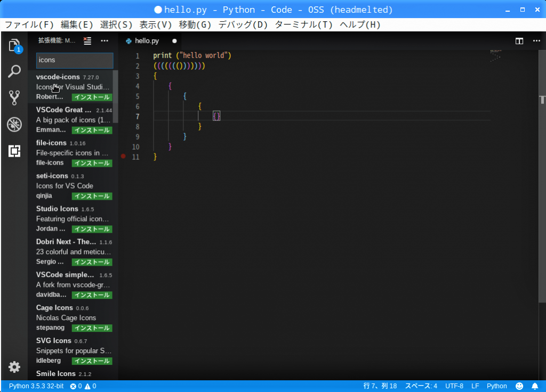
Task: Install seti-icons extension
Action: [92, 196]
